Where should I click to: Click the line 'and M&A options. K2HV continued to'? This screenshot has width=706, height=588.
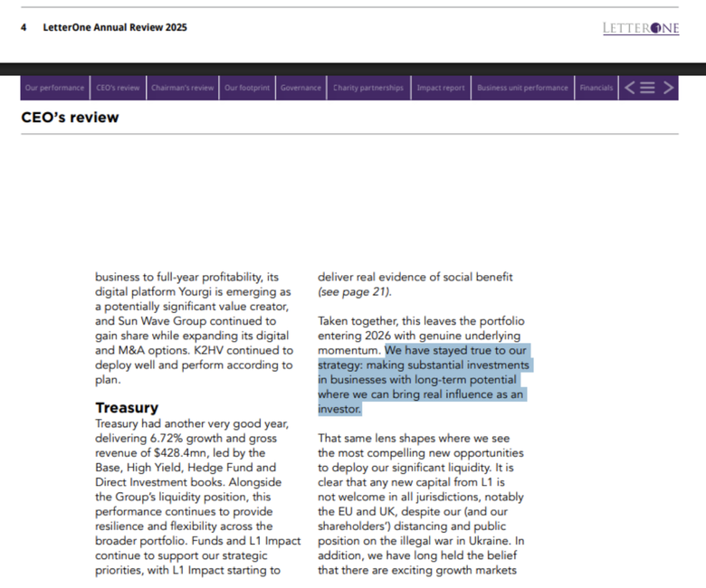(194, 350)
